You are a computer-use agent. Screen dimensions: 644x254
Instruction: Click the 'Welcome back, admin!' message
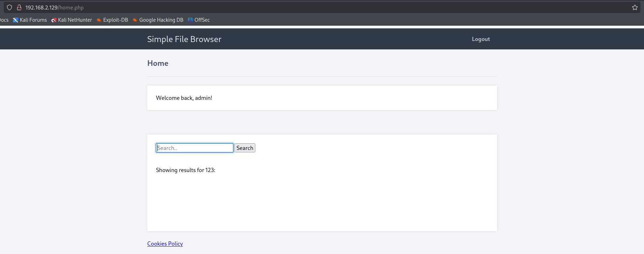pyautogui.click(x=184, y=98)
